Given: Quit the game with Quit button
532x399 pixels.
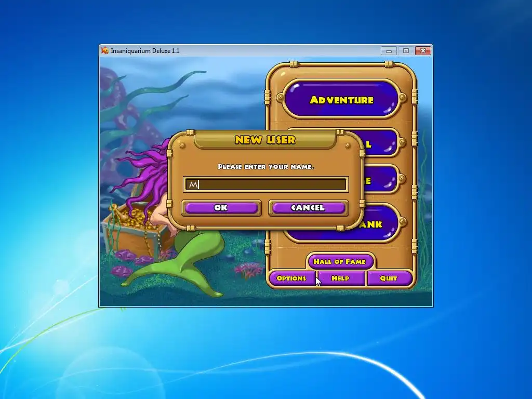Looking at the screenshot, I should click(389, 278).
